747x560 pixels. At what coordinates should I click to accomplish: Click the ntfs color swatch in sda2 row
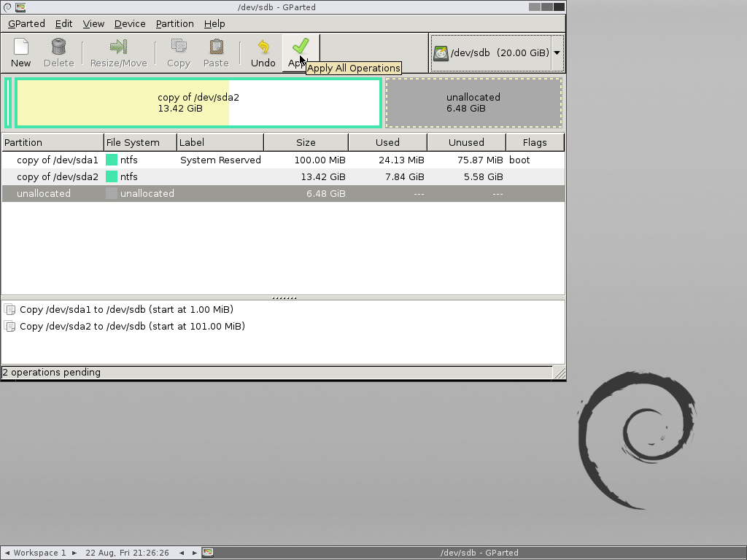click(x=112, y=176)
